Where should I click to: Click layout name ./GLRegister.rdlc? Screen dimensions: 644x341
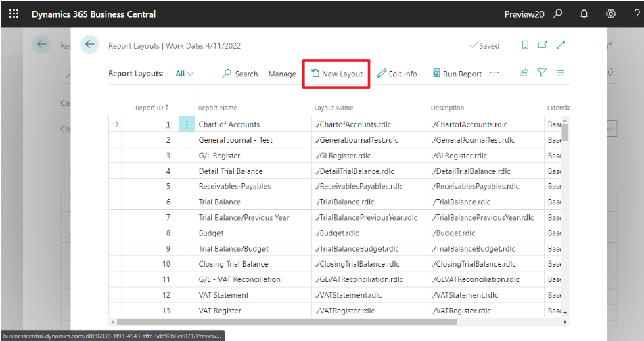point(342,156)
